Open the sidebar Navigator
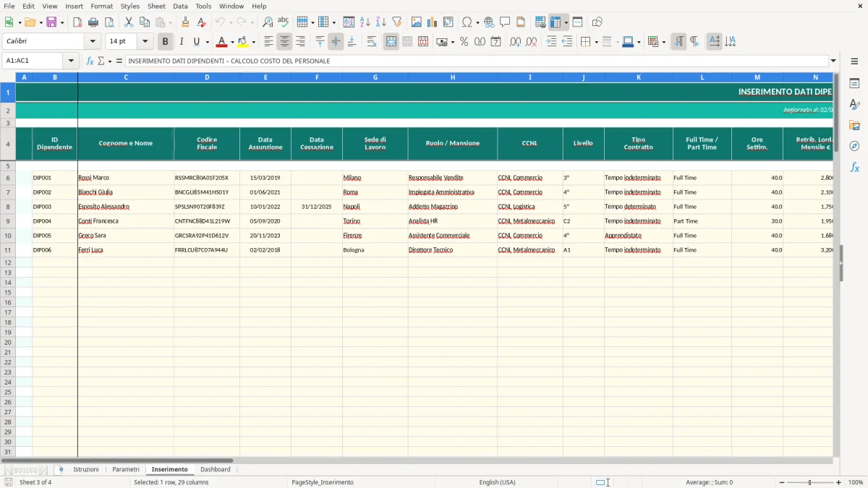868x488 pixels. 854,146
